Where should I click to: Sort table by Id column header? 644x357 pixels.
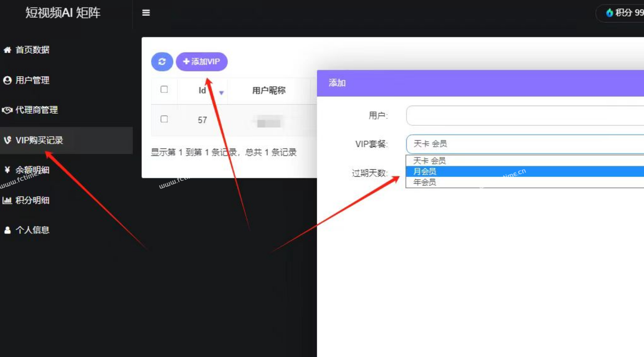202,91
